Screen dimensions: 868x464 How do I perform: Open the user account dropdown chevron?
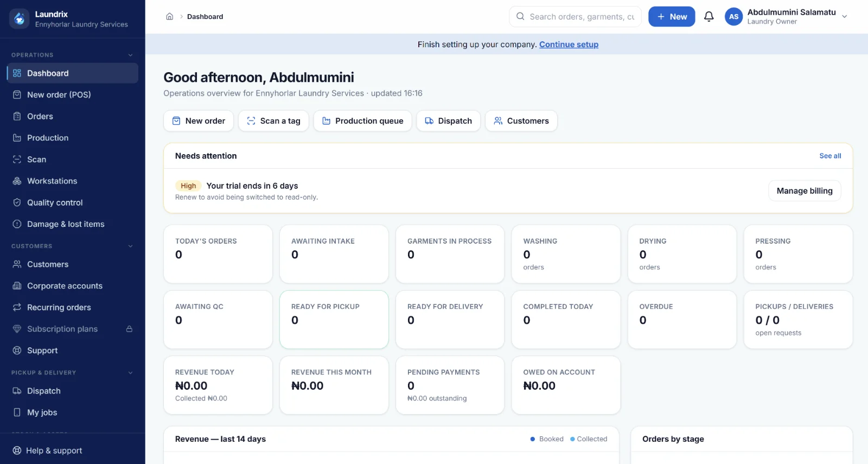point(844,17)
